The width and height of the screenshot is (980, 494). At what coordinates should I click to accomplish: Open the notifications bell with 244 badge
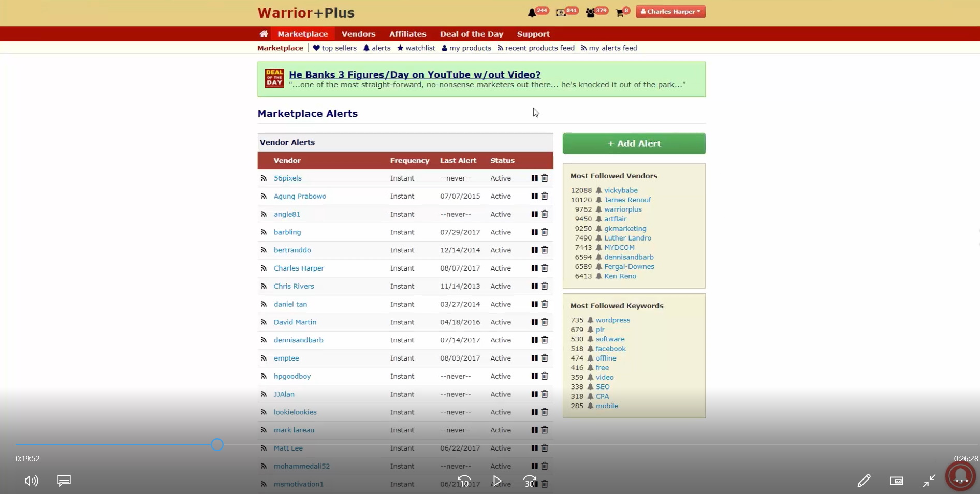532,12
